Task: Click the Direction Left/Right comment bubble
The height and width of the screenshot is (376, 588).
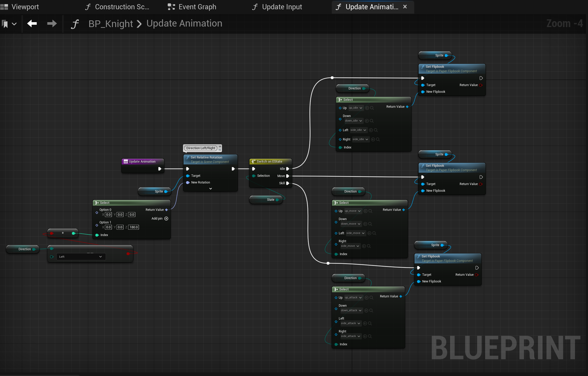Action: pyautogui.click(x=201, y=148)
